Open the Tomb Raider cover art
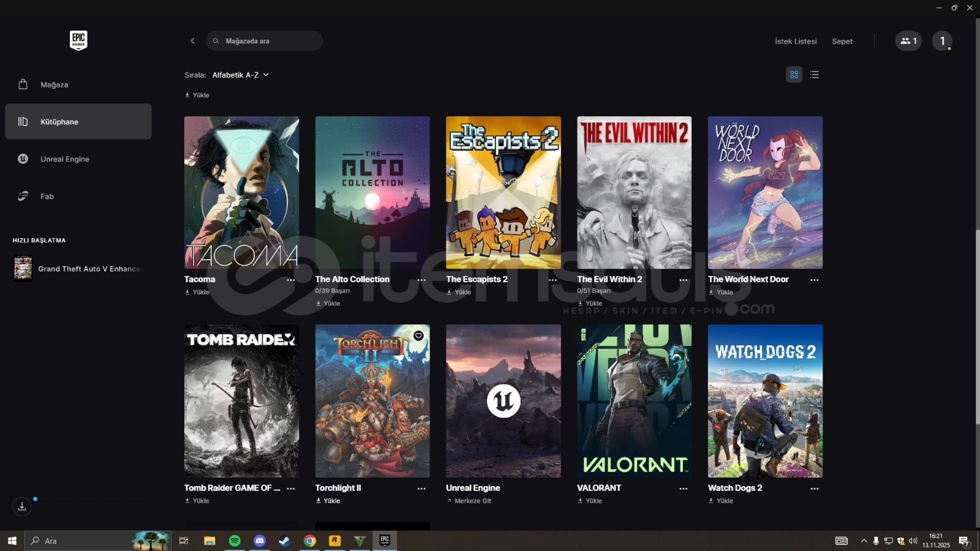Screen dimensions: 980x551 [241, 401]
